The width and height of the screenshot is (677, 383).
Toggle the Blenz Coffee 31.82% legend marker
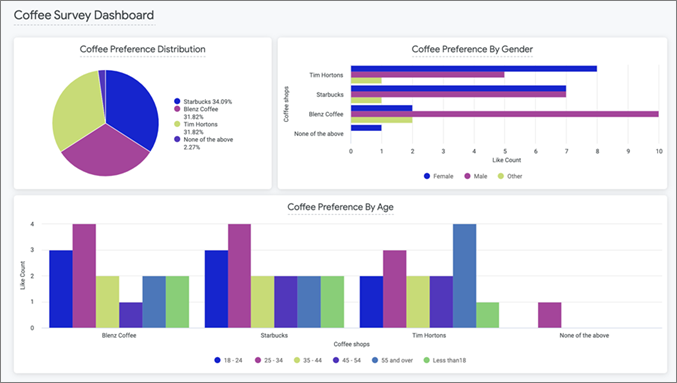pos(177,109)
